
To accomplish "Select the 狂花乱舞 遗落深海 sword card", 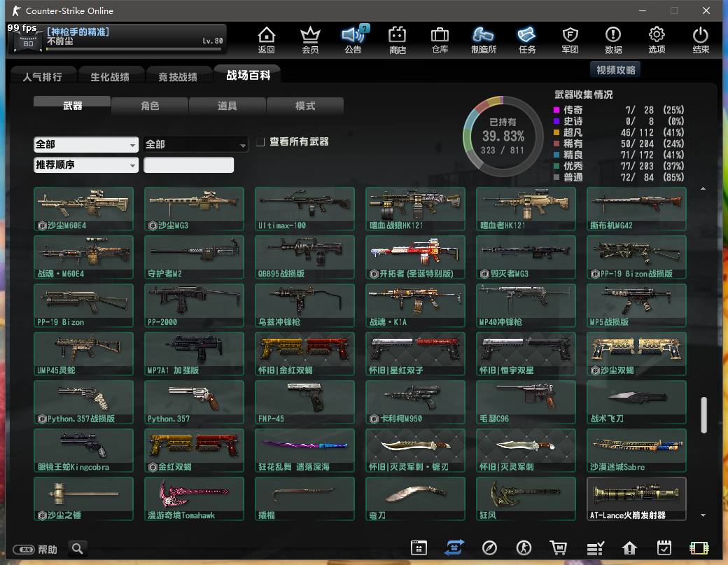I will coord(304,450).
